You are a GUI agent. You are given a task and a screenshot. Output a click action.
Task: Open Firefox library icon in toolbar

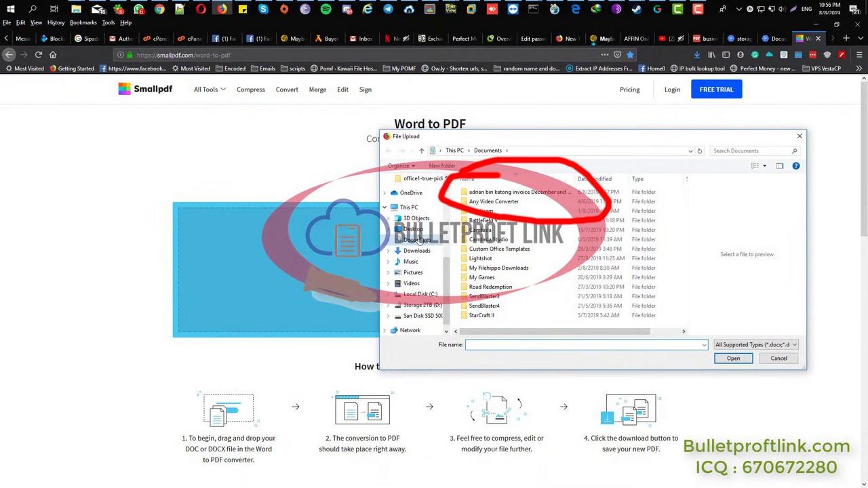[x=711, y=55]
